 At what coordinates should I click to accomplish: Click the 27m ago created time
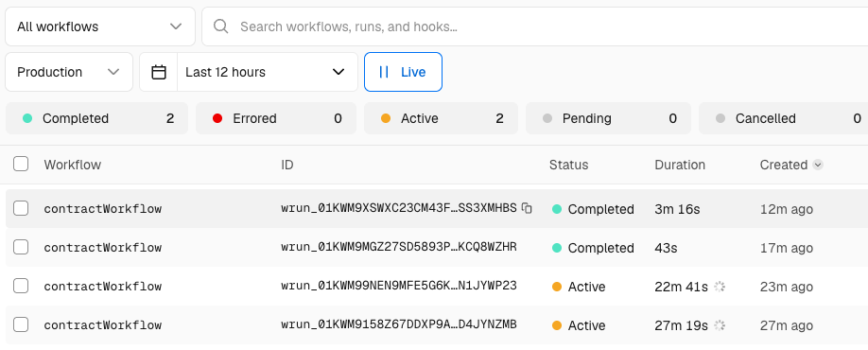click(786, 325)
